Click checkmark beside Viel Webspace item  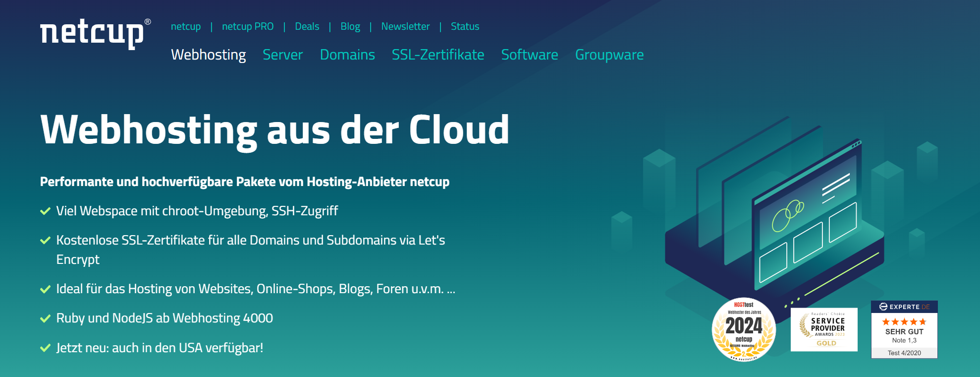click(45, 211)
